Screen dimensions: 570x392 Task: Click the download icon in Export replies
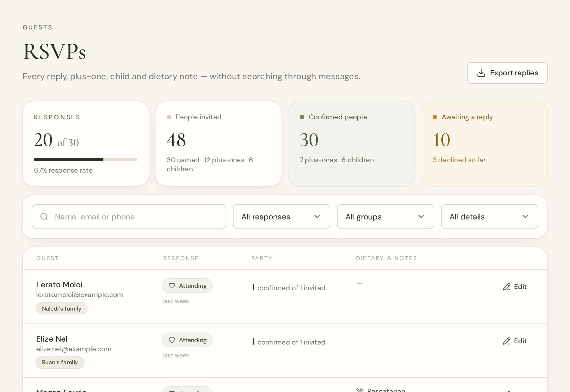pyautogui.click(x=481, y=73)
